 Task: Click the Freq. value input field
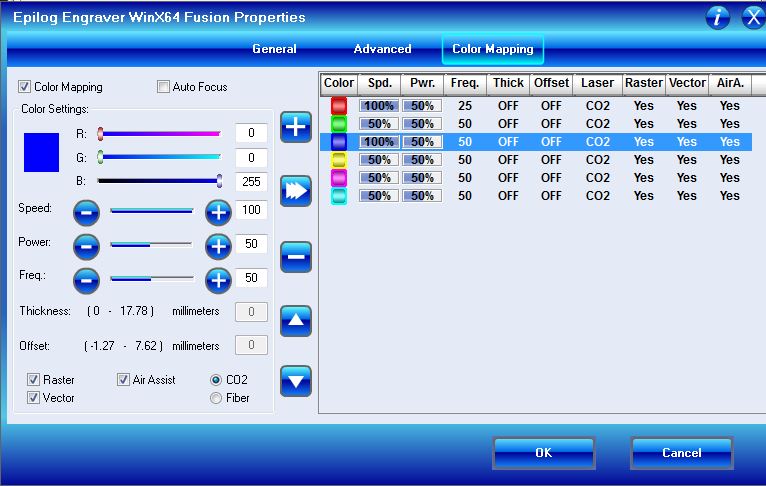point(251,277)
